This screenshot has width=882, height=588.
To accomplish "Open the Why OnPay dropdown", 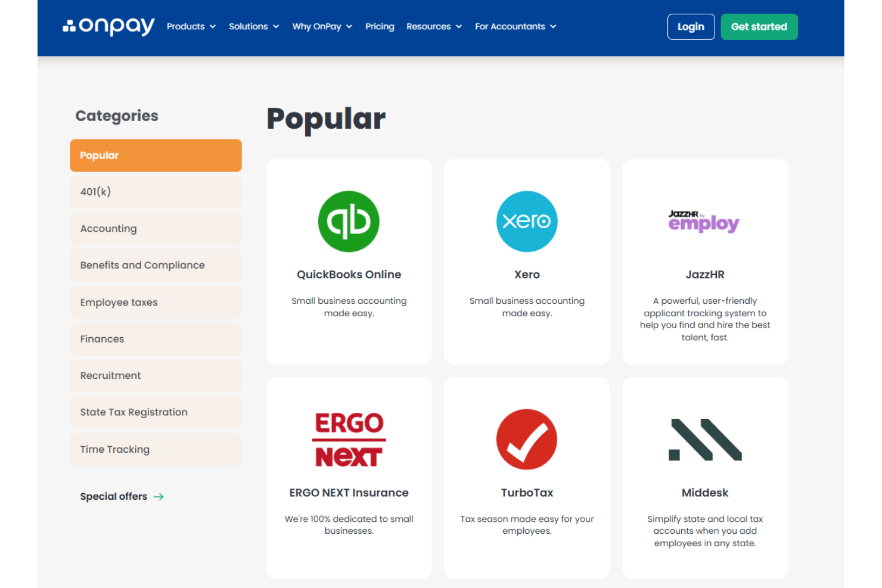I will pyautogui.click(x=322, y=26).
